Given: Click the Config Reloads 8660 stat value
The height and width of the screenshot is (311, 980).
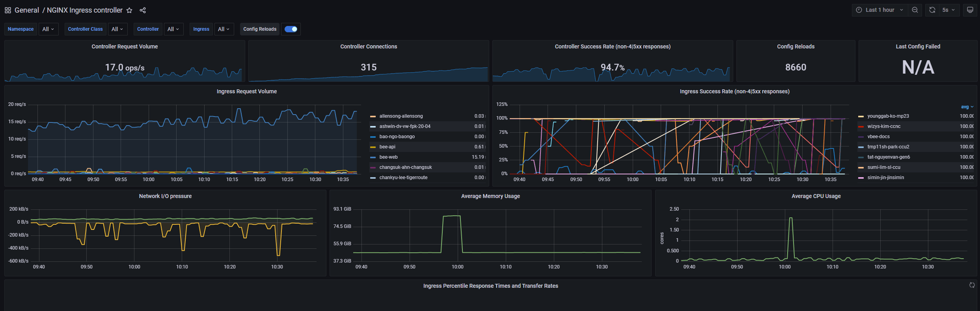Looking at the screenshot, I should (796, 67).
